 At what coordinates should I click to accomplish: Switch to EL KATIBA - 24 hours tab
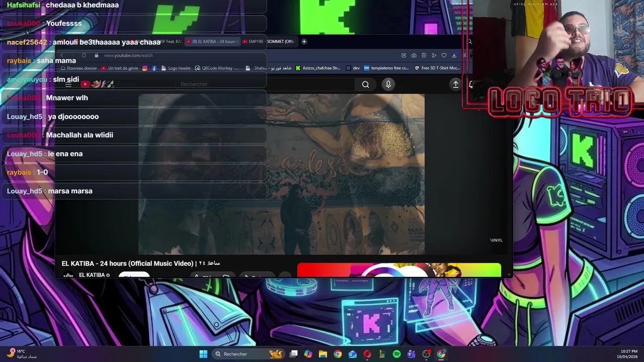pos(211,42)
